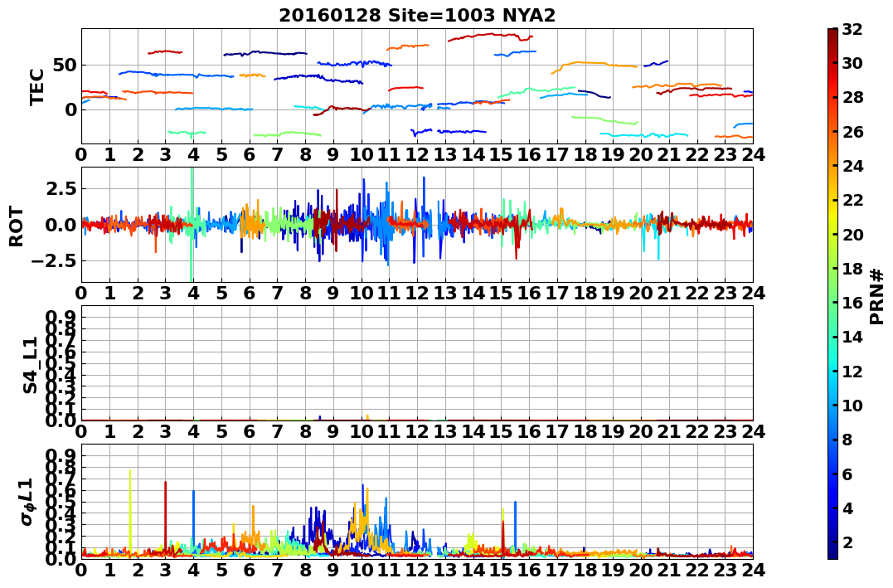Click the −2.5 tick on ROT y-axis

point(56,261)
